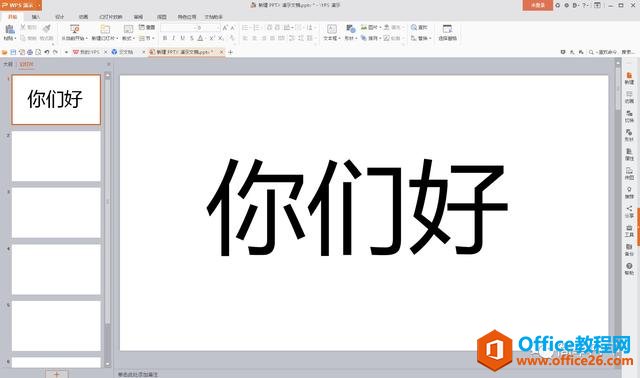640x378 pixels.
Task: Click the Find magnifier button
Action: point(419,27)
